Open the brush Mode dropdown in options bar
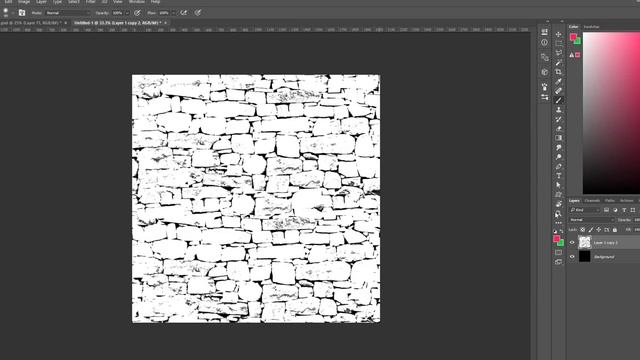Viewport: 640px width, 360px height. tap(68, 13)
